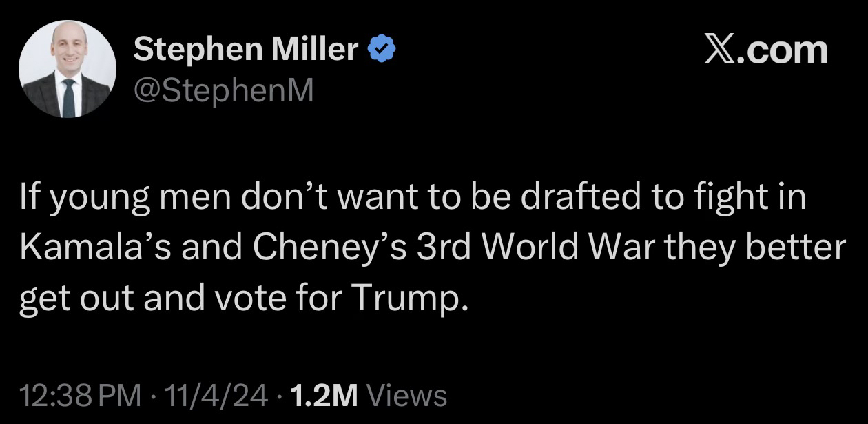Image resolution: width=868 pixels, height=424 pixels.
Task: Click the @StephenM handle
Action: coord(223,90)
